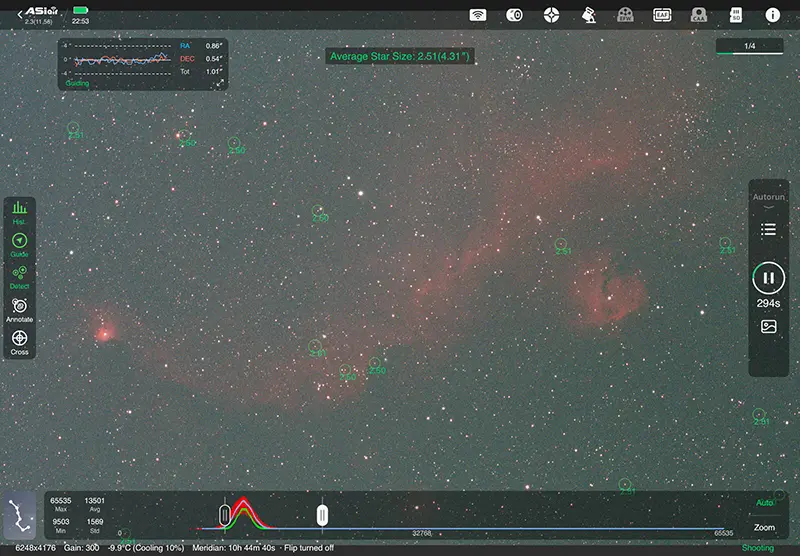Pause the exposure with the pause button
This screenshot has height=556, width=800.
click(768, 278)
